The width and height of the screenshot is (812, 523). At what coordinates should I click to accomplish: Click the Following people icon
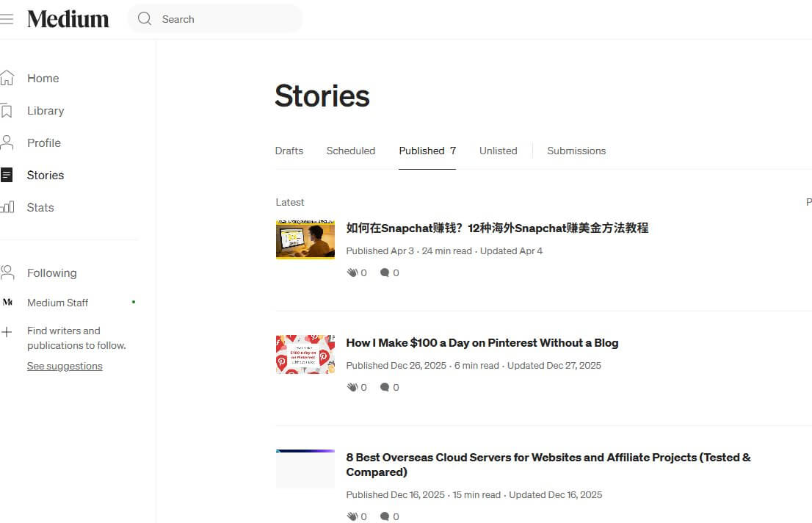coord(7,273)
